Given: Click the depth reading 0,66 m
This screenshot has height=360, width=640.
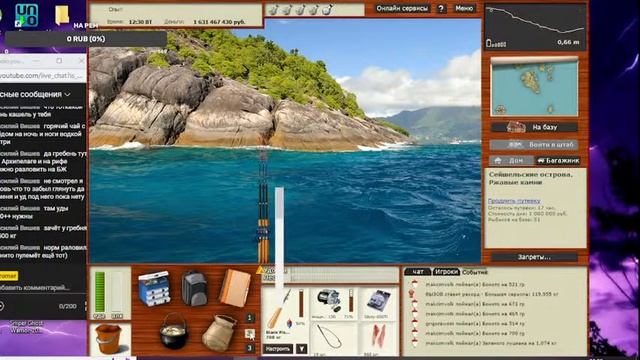Looking at the screenshot, I should 568,42.
